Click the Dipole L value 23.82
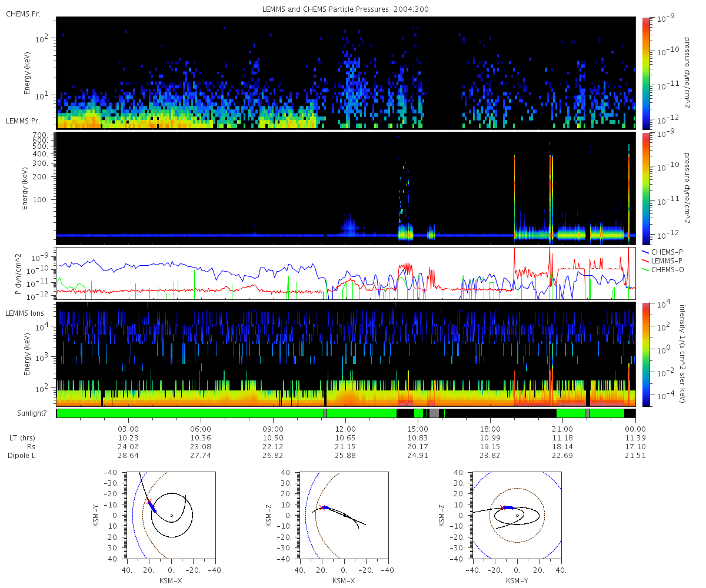Screen dimensions: 706x588 [x=490, y=456]
